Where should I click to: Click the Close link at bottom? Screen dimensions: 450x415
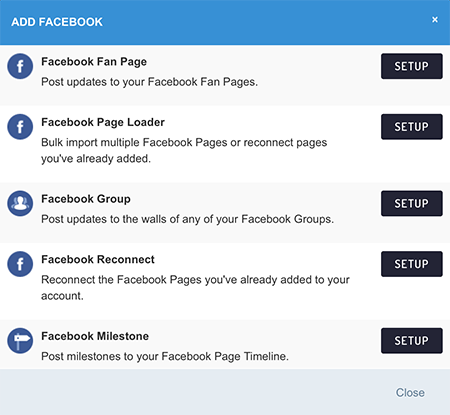click(x=410, y=393)
